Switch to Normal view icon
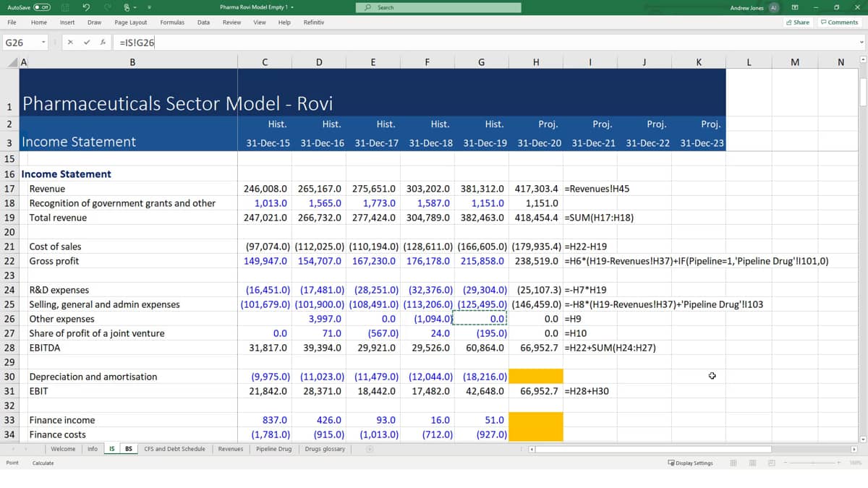Image resolution: width=868 pixels, height=488 pixels. point(733,463)
